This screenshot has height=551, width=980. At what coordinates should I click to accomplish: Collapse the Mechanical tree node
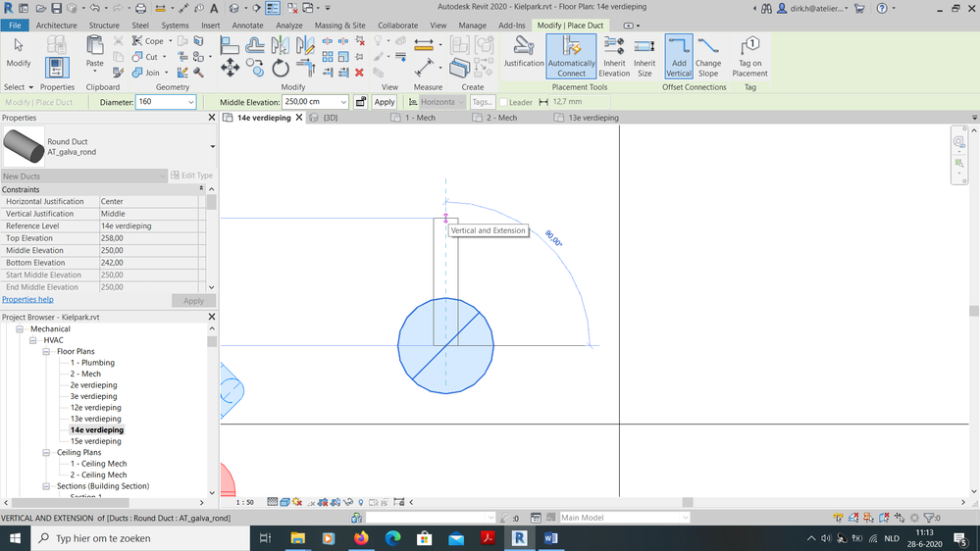point(20,328)
